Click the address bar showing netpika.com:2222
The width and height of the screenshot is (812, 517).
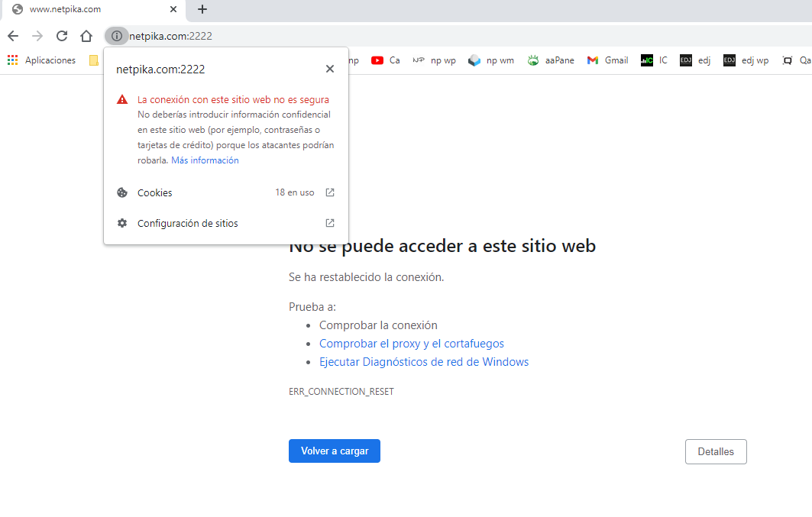[456, 36]
